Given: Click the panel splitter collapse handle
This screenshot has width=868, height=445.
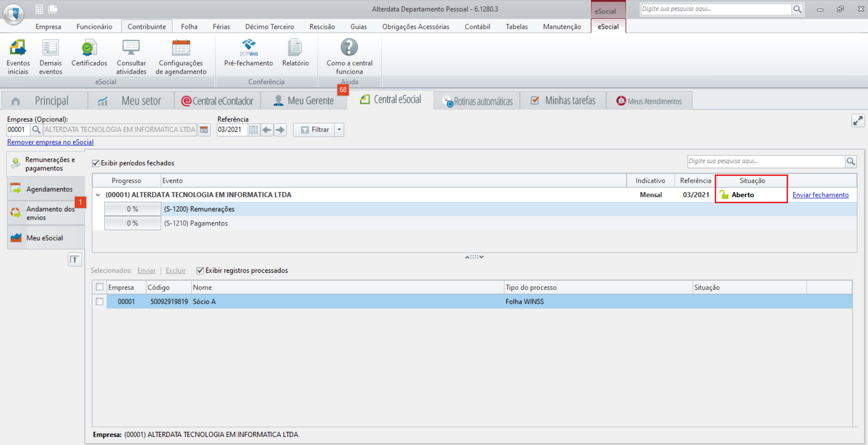Looking at the screenshot, I should (474, 257).
